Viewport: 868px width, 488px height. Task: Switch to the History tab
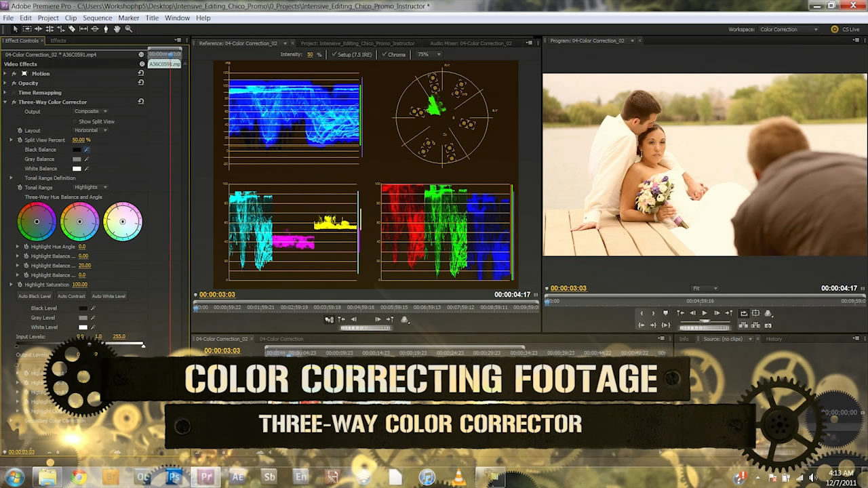(773, 338)
